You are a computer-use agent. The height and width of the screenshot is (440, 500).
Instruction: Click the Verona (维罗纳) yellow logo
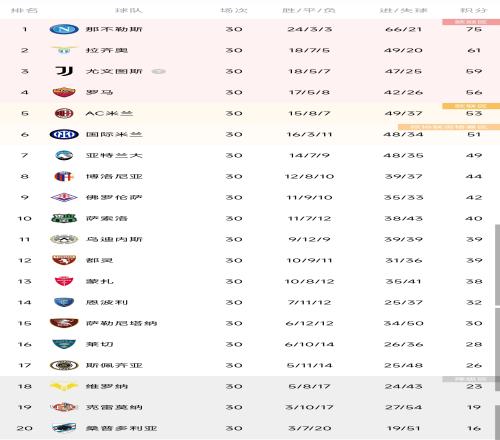[x=64, y=386]
